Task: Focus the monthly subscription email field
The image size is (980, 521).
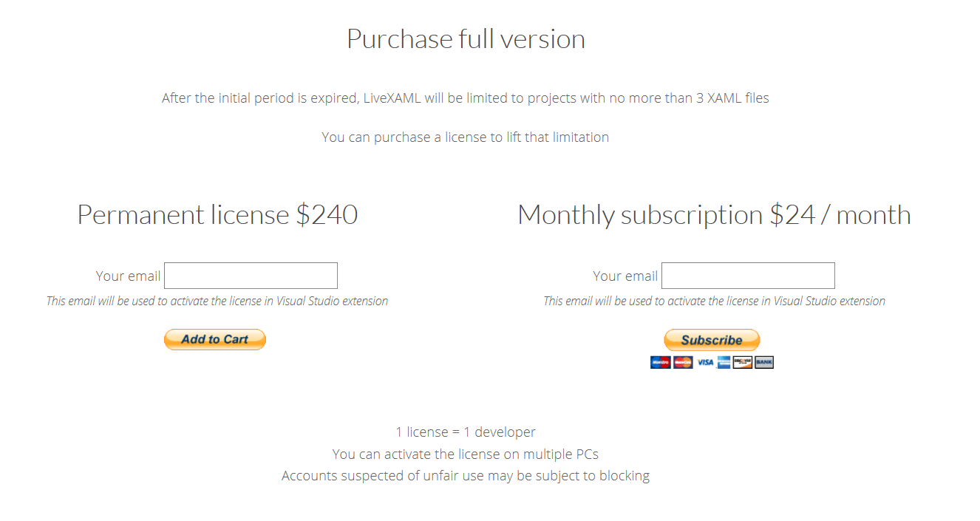Action: click(748, 276)
